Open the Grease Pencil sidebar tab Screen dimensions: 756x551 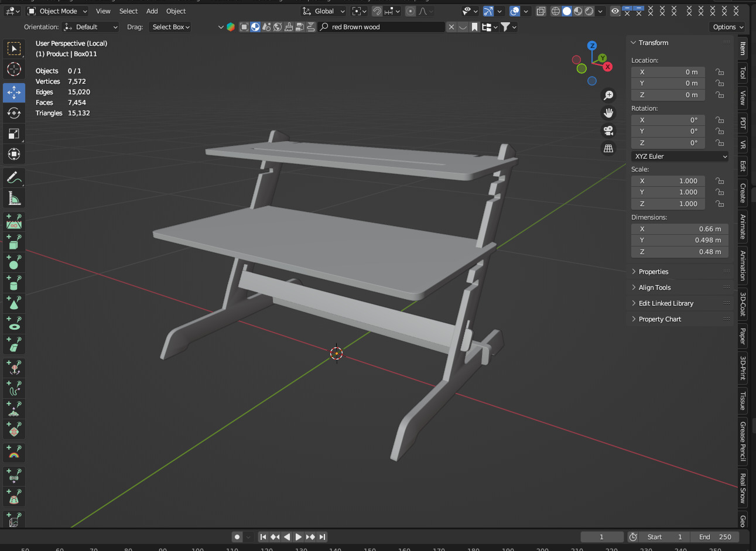(743, 441)
